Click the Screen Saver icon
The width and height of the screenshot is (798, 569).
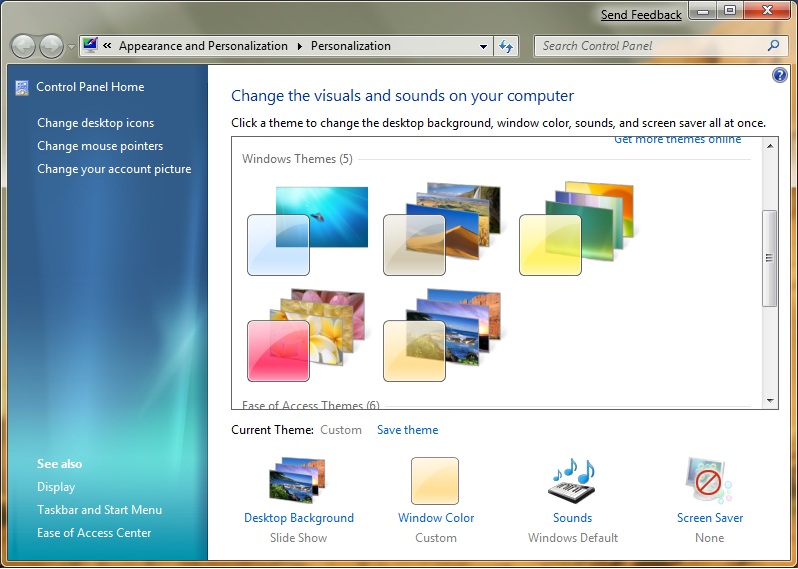click(708, 480)
